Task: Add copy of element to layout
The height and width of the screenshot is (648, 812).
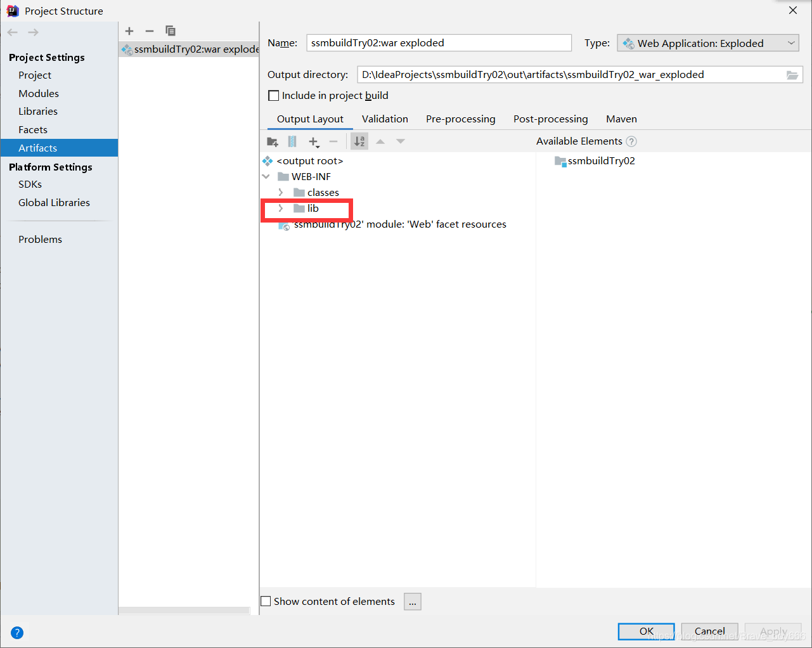Action: click(314, 142)
